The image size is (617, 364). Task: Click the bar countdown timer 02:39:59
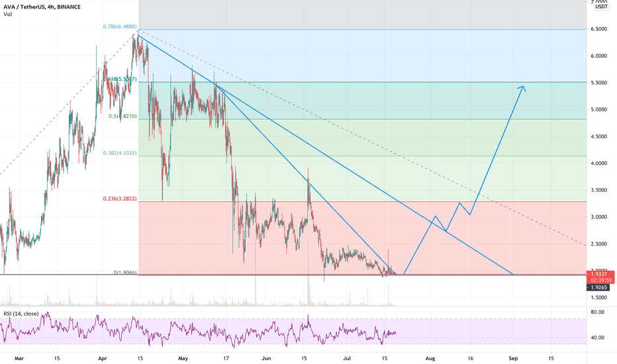(x=600, y=280)
